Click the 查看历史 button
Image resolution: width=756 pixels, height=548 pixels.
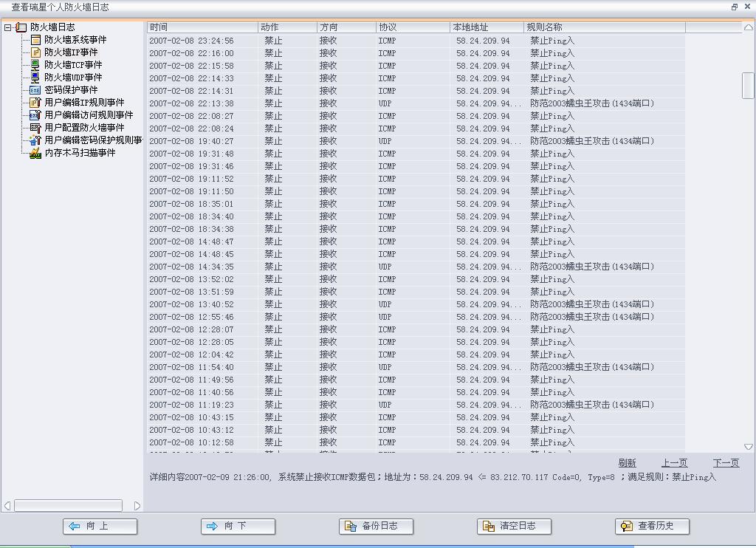[x=653, y=527]
